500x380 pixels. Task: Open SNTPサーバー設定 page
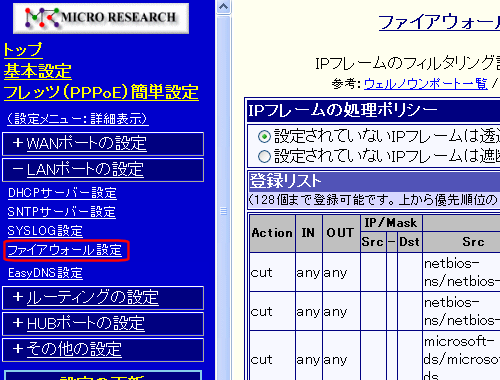point(62,212)
